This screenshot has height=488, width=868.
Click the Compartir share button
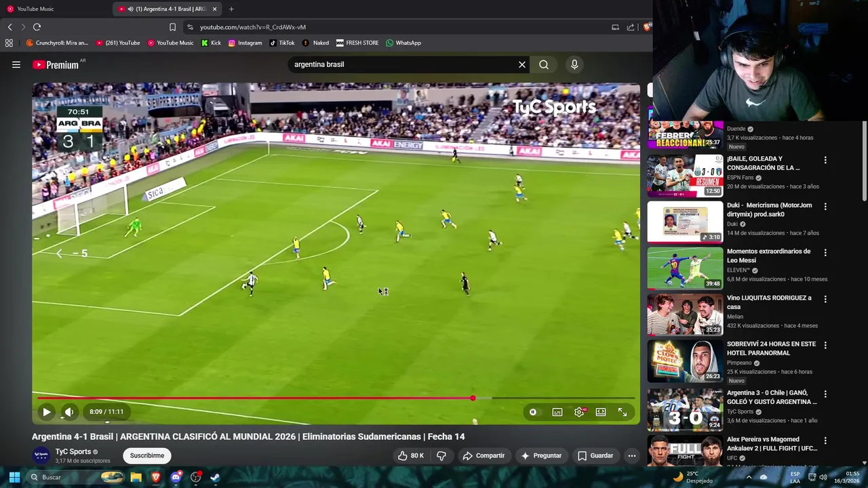[484, 455]
